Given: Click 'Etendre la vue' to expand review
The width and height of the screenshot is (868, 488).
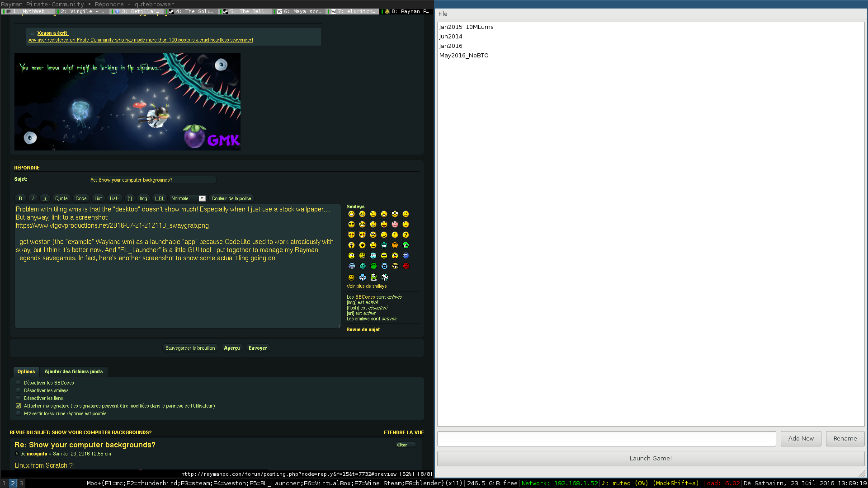Looking at the screenshot, I should pyautogui.click(x=403, y=432).
